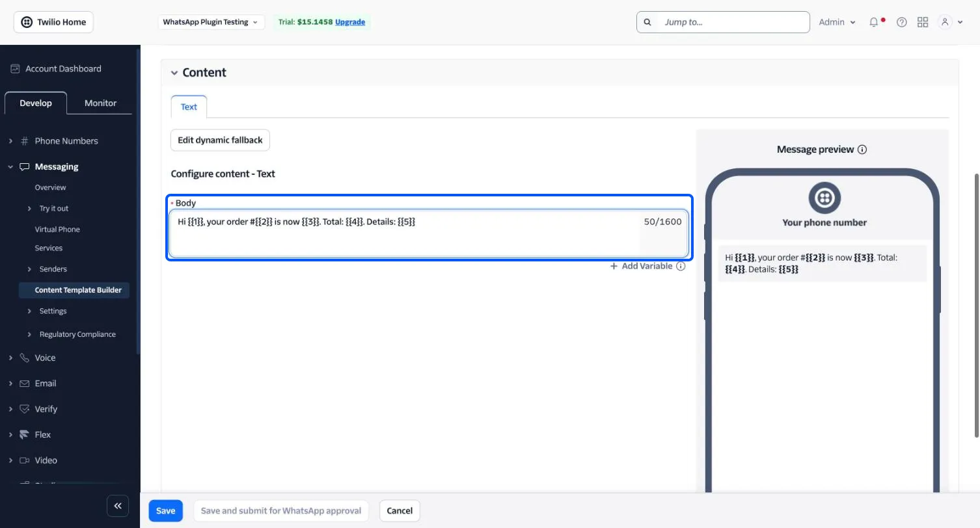Expand the Senders submenu
This screenshot has height=528, width=980.
[29, 269]
